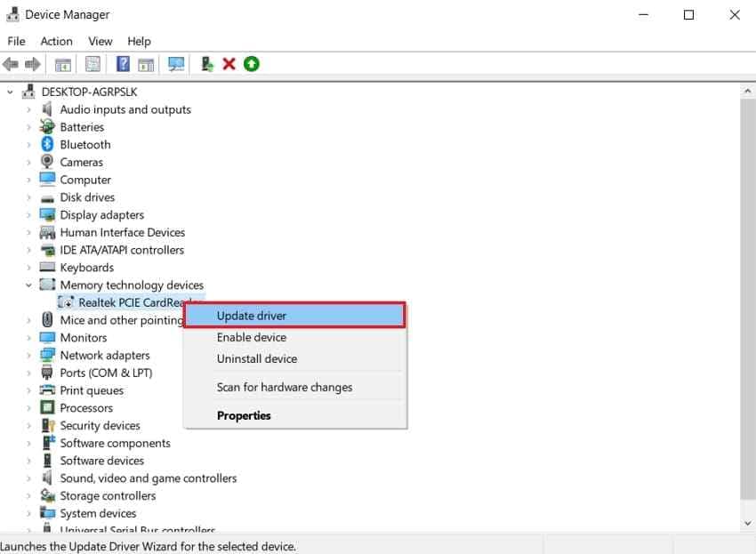The height and width of the screenshot is (554, 756).
Task: Click the vertical scrollbar thumb
Action: coord(748,299)
